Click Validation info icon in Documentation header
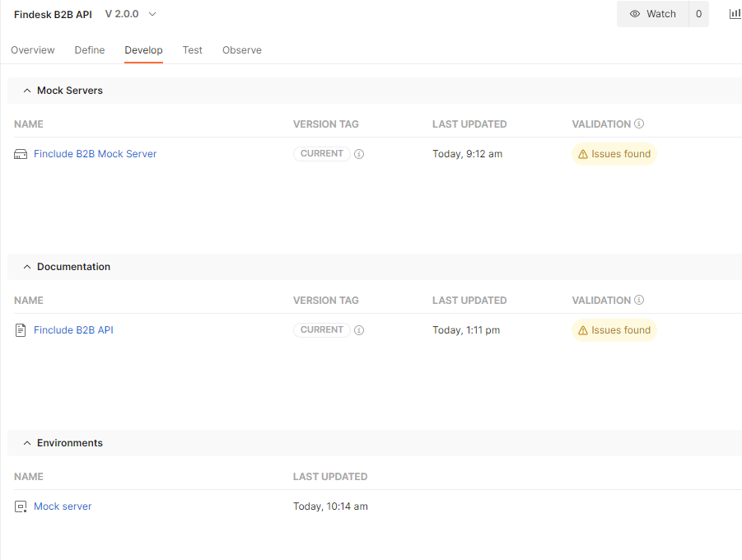The width and height of the screenshot is (742, 560). tap(639, 300)
